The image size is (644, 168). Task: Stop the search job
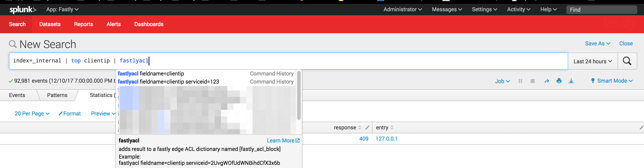[532, 81]
